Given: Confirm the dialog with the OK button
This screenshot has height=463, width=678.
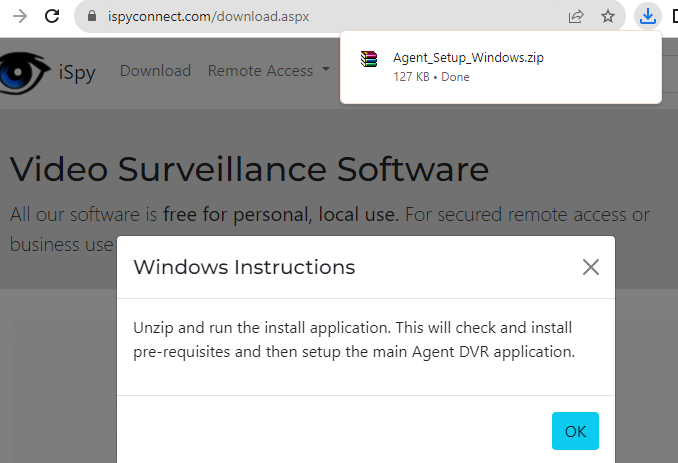Looking at the screenshot, I should (575, 431).
